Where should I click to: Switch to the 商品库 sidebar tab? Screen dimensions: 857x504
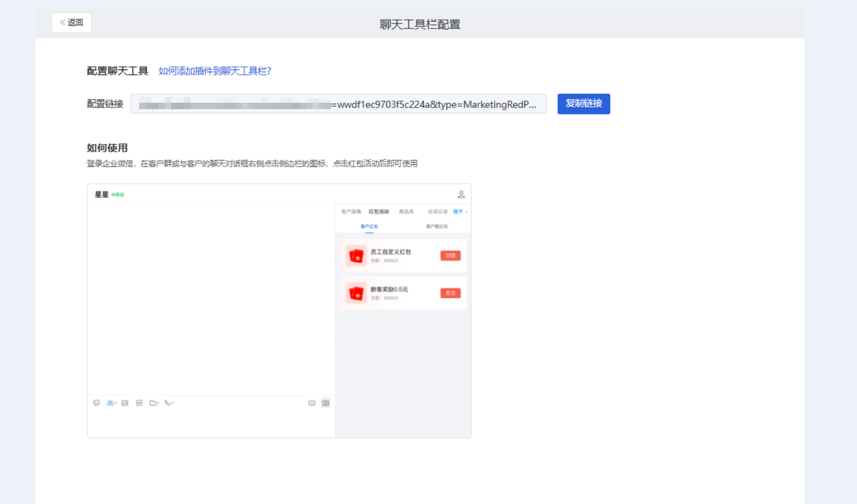pos(407,211)
